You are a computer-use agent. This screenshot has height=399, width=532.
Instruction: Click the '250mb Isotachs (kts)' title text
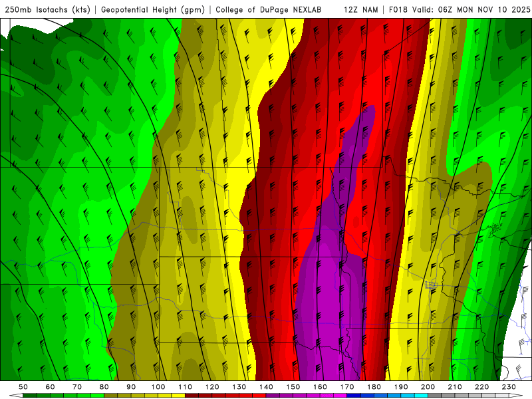[x=48, y=10]
